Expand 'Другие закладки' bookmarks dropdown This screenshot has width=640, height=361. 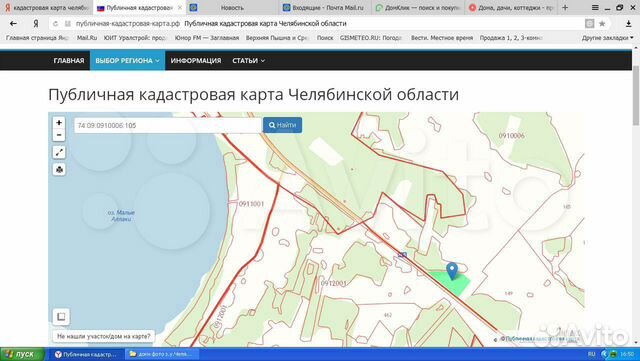coord(607,38)
